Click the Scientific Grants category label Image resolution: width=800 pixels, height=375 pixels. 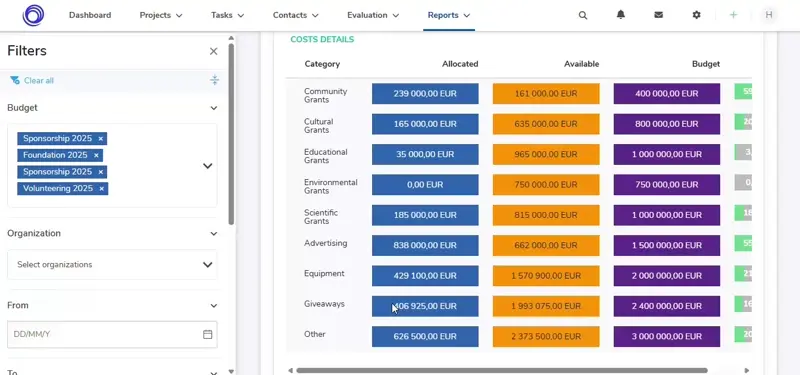pos(321,217)
